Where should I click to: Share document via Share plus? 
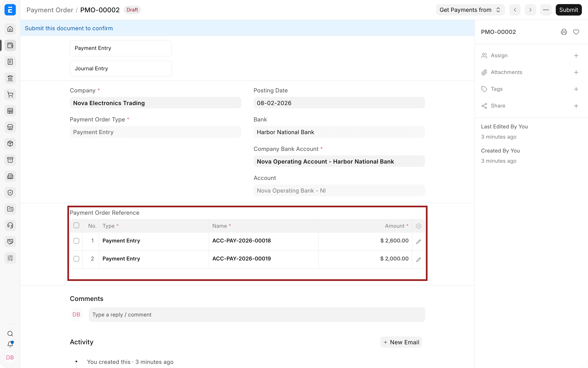tap(576, 106)
